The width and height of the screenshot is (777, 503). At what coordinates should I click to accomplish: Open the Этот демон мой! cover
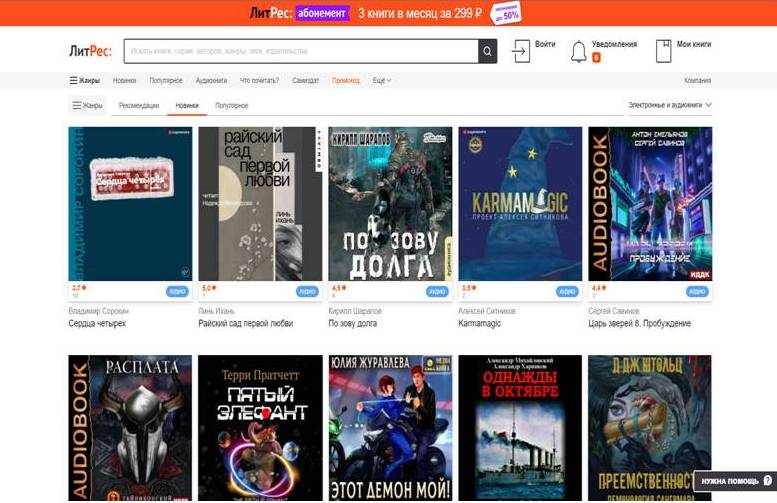(390, 428)
